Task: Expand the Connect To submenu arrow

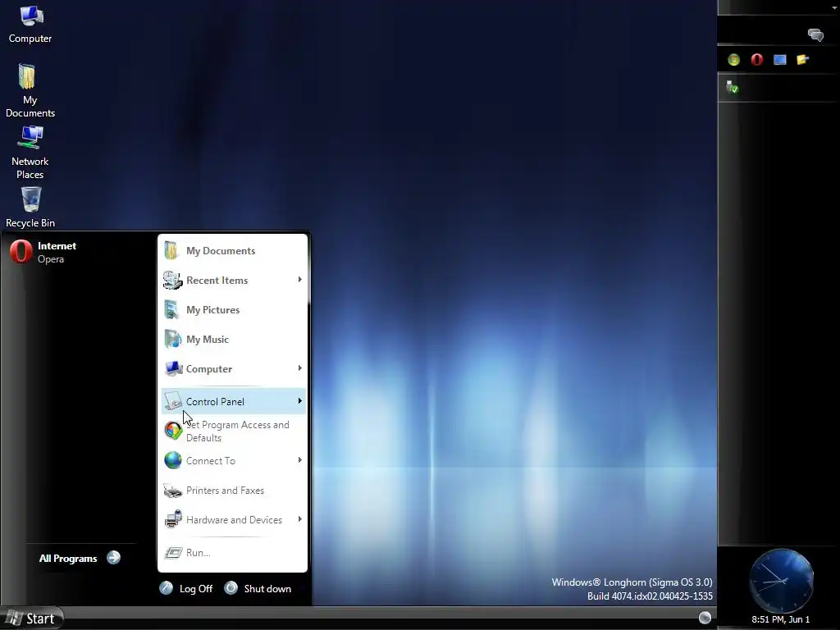Action: point(300,460)
